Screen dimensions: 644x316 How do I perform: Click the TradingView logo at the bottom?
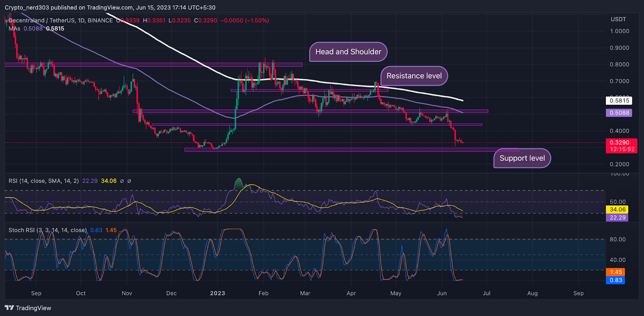pyautogui.click(x=28, y=308)
